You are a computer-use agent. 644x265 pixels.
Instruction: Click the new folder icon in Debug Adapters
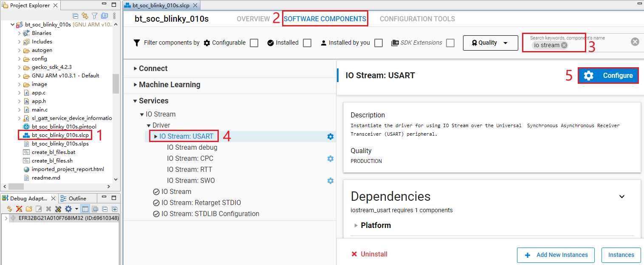tap(29, 209)
